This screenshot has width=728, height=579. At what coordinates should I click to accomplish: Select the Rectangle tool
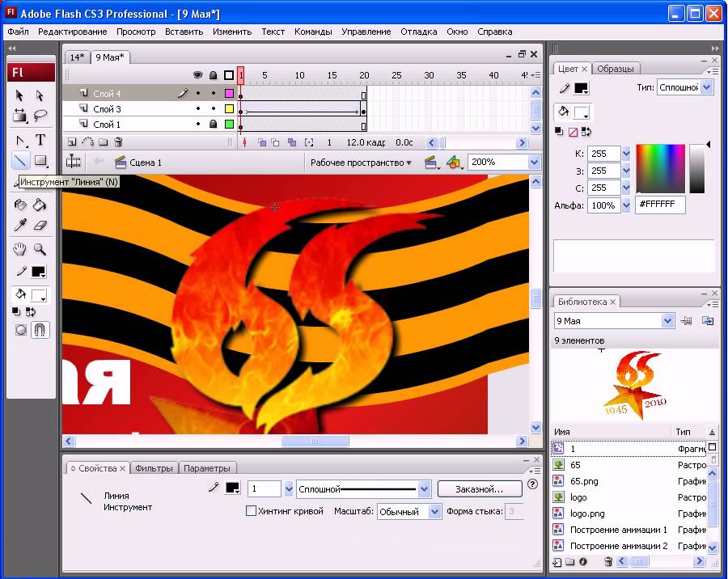pyautogui.click(x=40, y=161)
